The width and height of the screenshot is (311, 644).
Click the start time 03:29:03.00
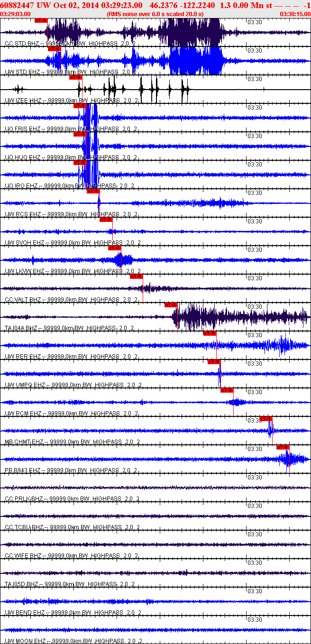(16, 14)
